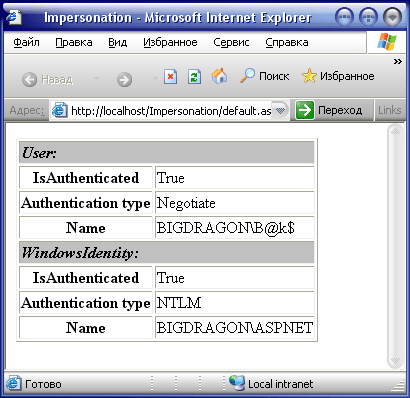Click the vertical scrollbar down arrow
This screenshot has height=398, width=410.
click(x=395, y=360)
